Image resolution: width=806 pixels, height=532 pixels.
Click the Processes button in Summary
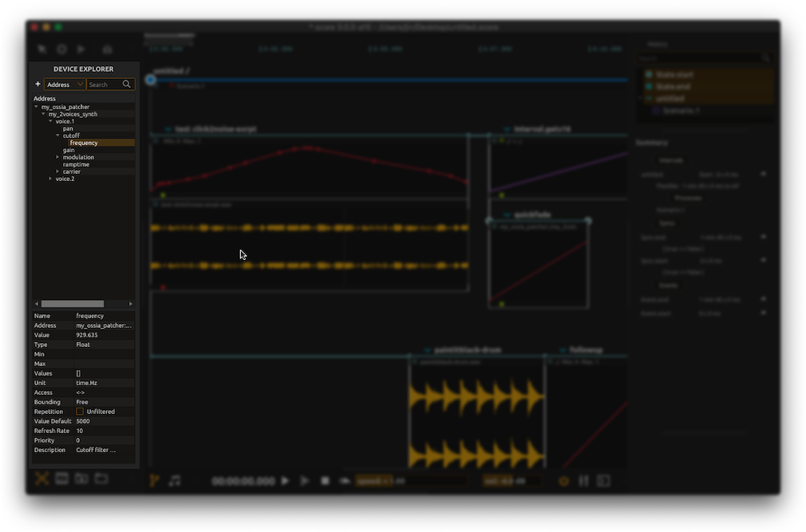click(688, 199)
